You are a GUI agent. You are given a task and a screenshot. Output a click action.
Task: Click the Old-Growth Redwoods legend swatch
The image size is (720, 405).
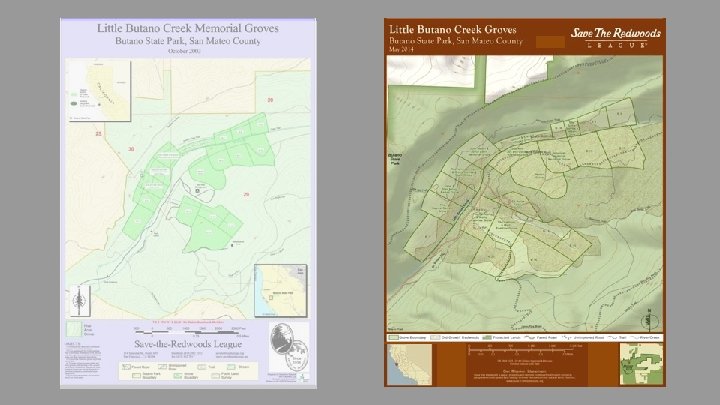pyautogui.click(x=435, y=338)
